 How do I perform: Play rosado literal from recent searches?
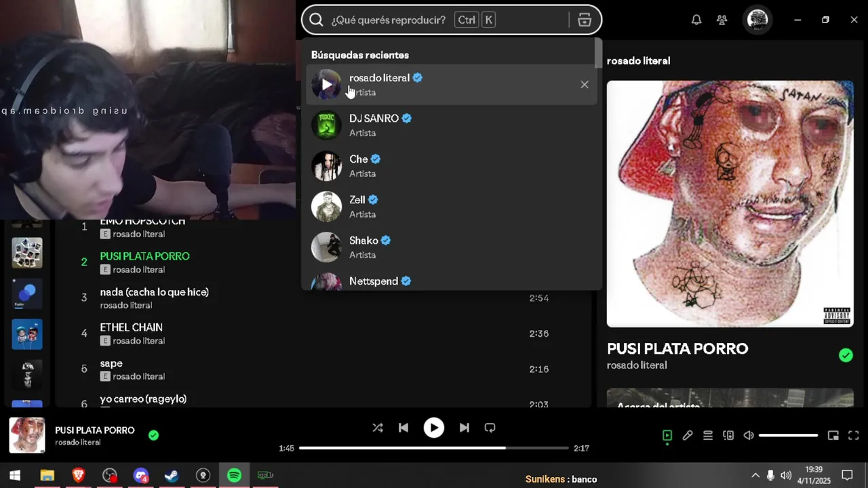[x=327, y=85]
